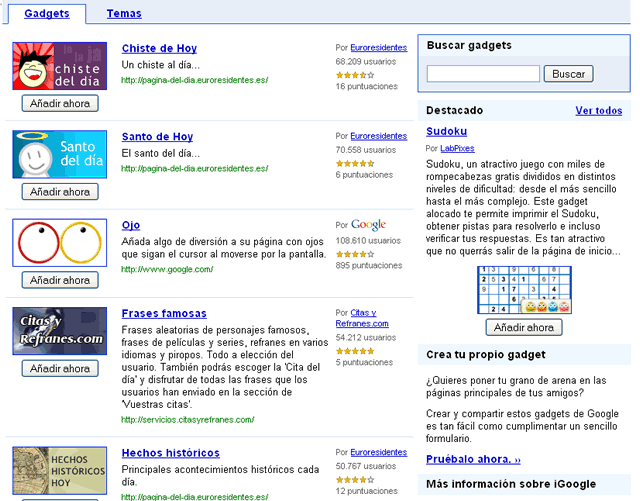Open the Ojo gadget title link
The height and width of the screenshot is (501, 640).
point(131,225)
